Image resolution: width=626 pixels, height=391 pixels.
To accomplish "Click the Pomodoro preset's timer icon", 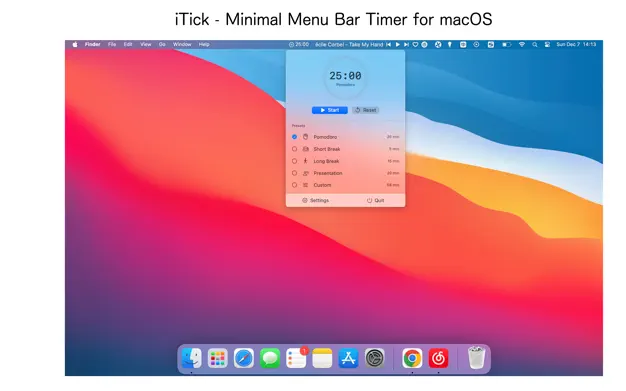I will (x=305, y=137).
